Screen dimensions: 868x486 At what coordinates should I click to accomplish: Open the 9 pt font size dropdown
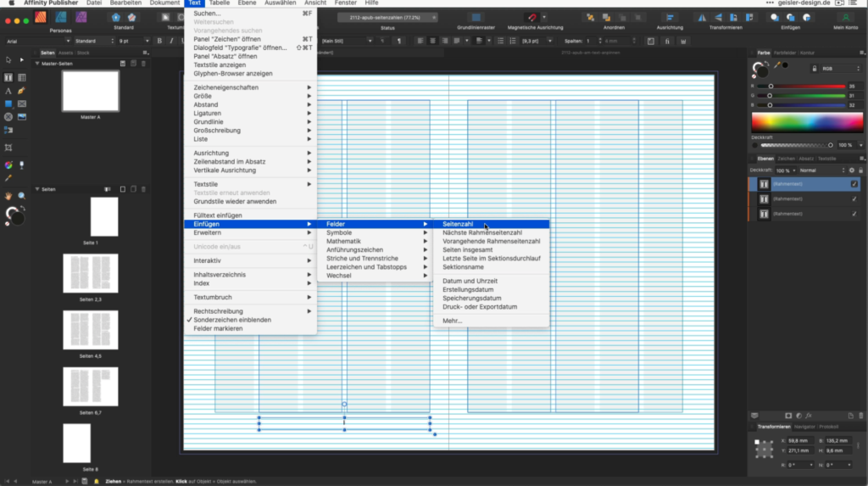point(134,41)
